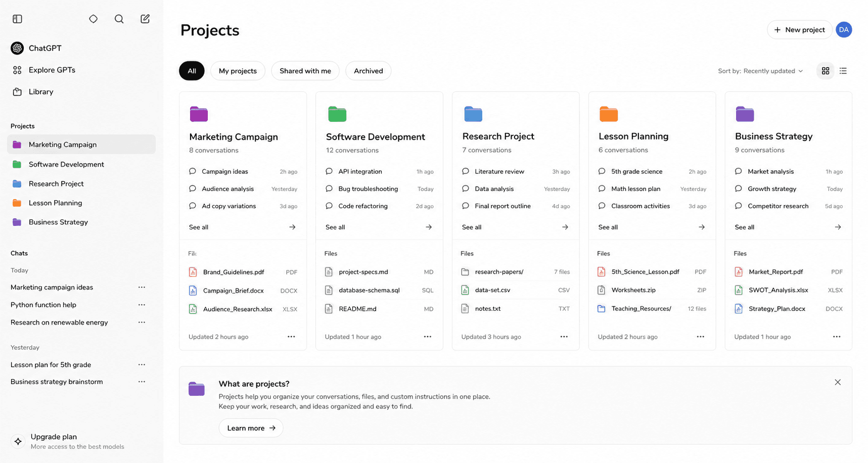The height and width of the screenshot is (463, 868).
Task: Open options for Business strategy brainstorm chat
Action: point(142,382)
